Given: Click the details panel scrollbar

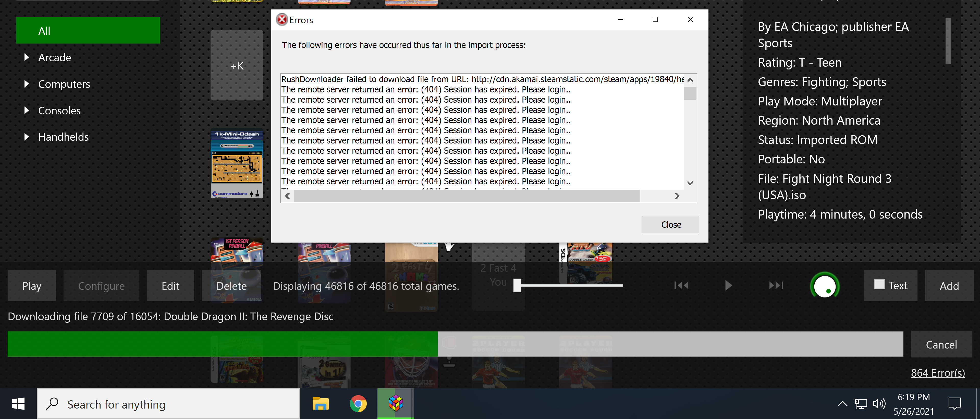Looking at the screenshot, I should [948, 41].
